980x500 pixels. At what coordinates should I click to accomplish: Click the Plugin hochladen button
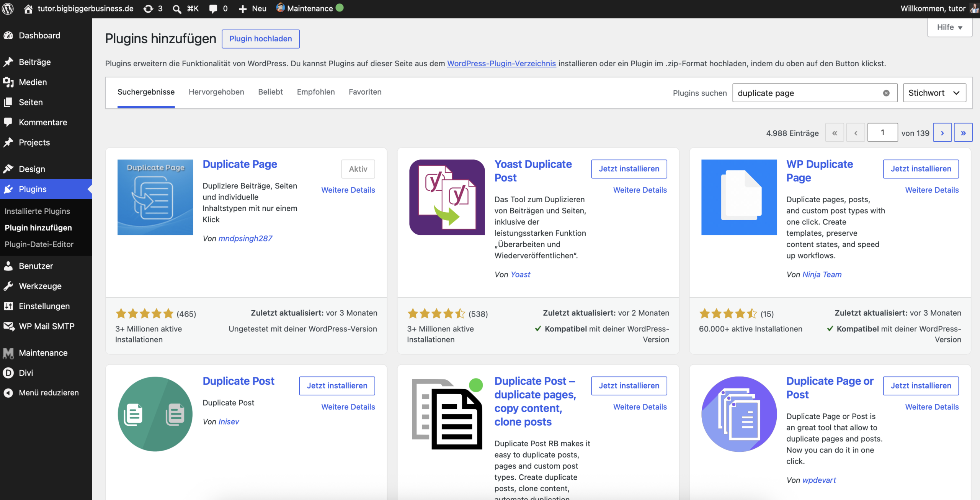pyautogui.click(x=260, y=39)
